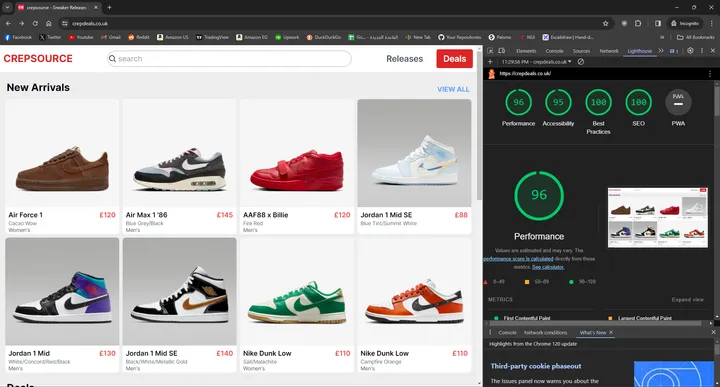The image size is (720, 387).
Task: Click the browser forward arrow
Action: tap(22, 23)
